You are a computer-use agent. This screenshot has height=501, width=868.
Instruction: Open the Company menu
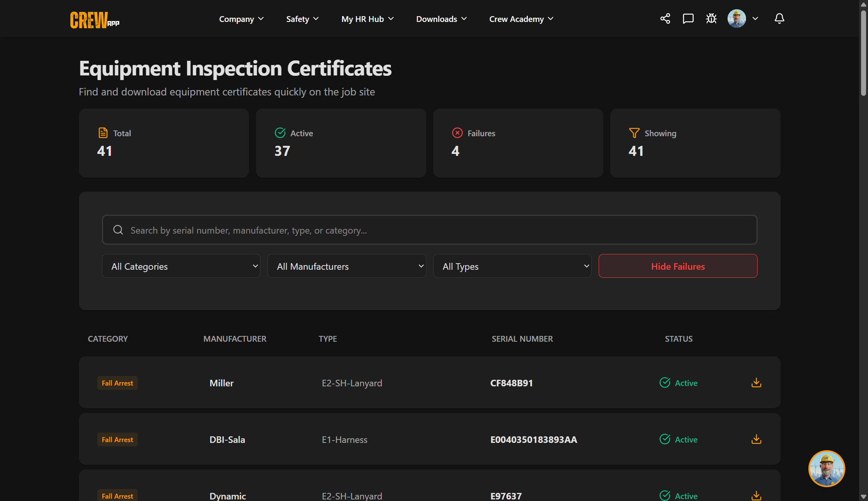[242, 19]
